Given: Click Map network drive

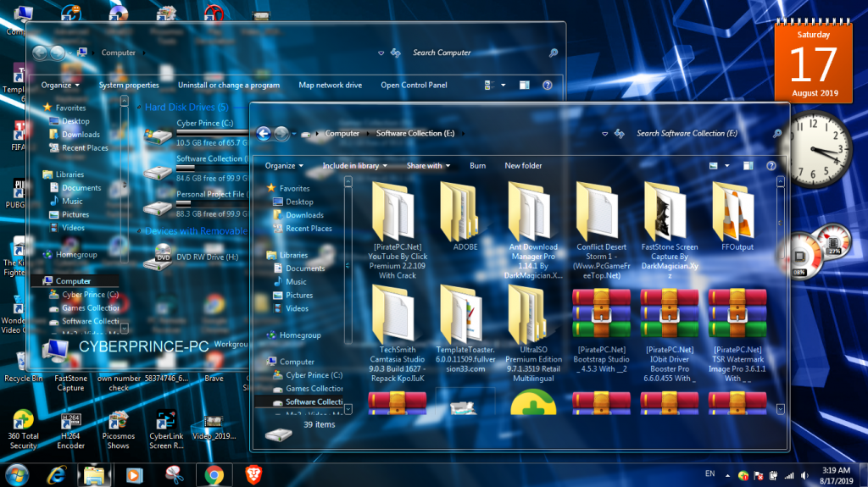Looking at the screenshot, I should pyautogui.click(x=330, y=86).
